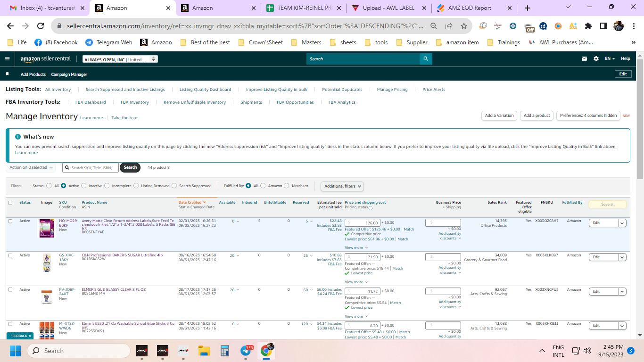Open File Explorer from the taskbar
The height and width of the screenshot is (362, 644).
204,351
